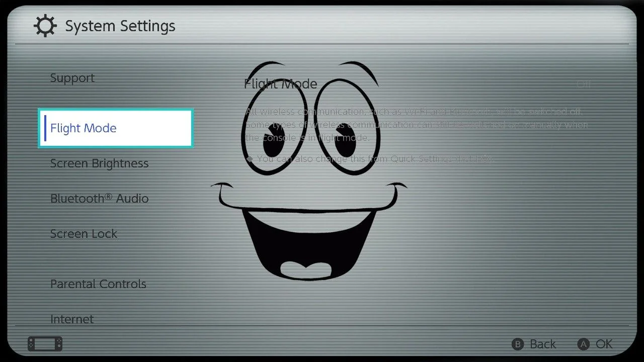644x362 pixels.
Task: Select the Flight Mode menu item
Action: [x=116, y=128]
